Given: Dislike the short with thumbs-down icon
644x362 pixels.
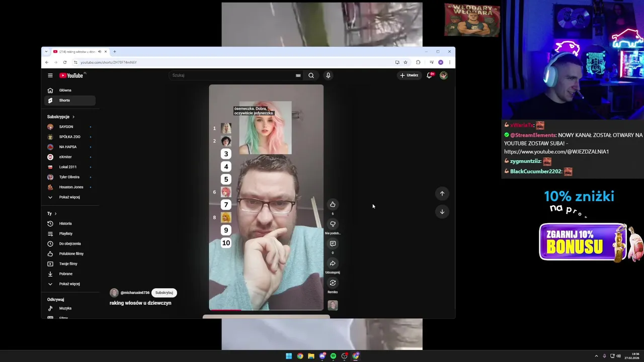Looking at the screenshot, I should tap(333, 224).
